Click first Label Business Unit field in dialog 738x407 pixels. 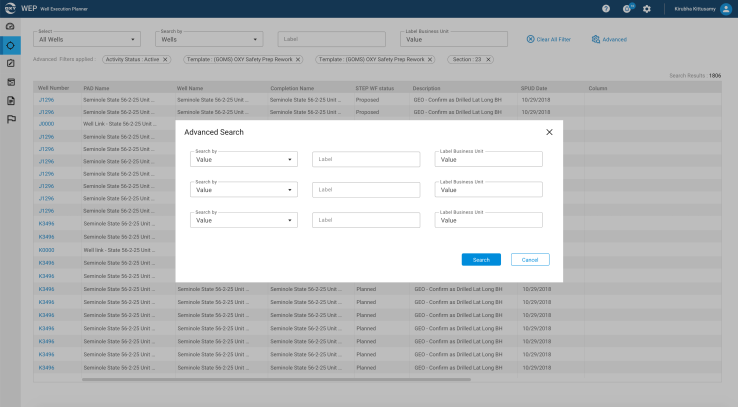(x=489, y=159)
